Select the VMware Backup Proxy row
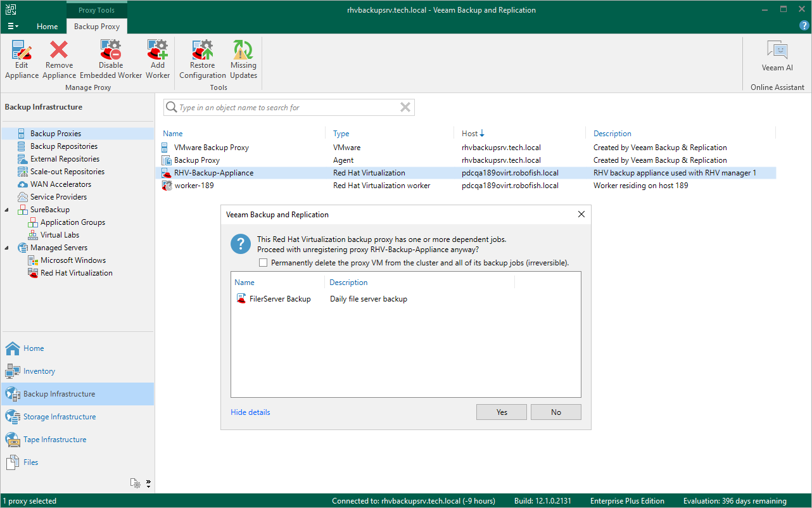This screenshot has width=812, height=508. point(466,148)
